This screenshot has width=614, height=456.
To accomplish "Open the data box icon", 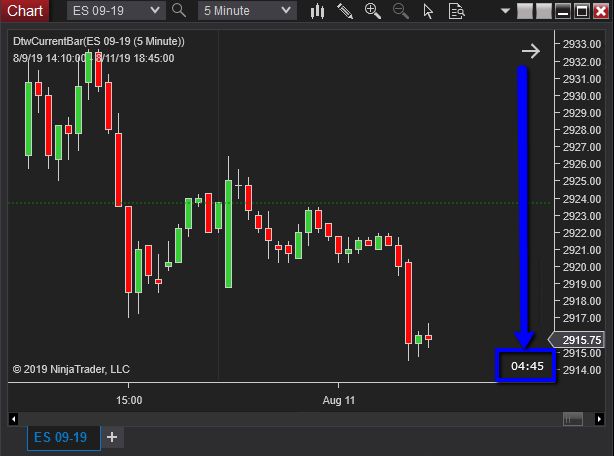I will click(456, 11).
